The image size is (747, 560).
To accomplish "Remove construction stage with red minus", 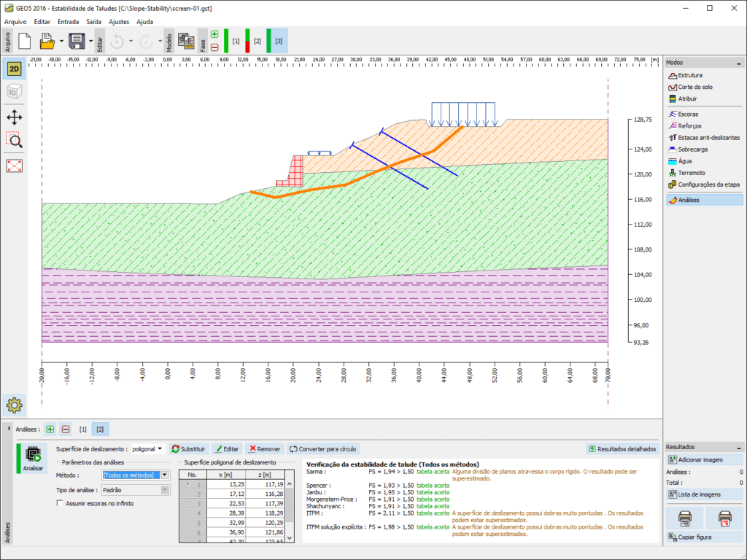I will [x=214, y=47].
